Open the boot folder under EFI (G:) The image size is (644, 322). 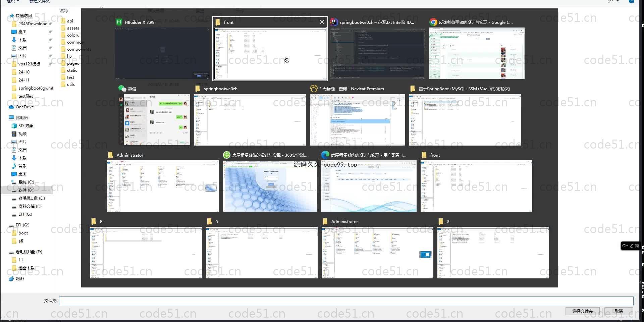click(x=23, y=233)
